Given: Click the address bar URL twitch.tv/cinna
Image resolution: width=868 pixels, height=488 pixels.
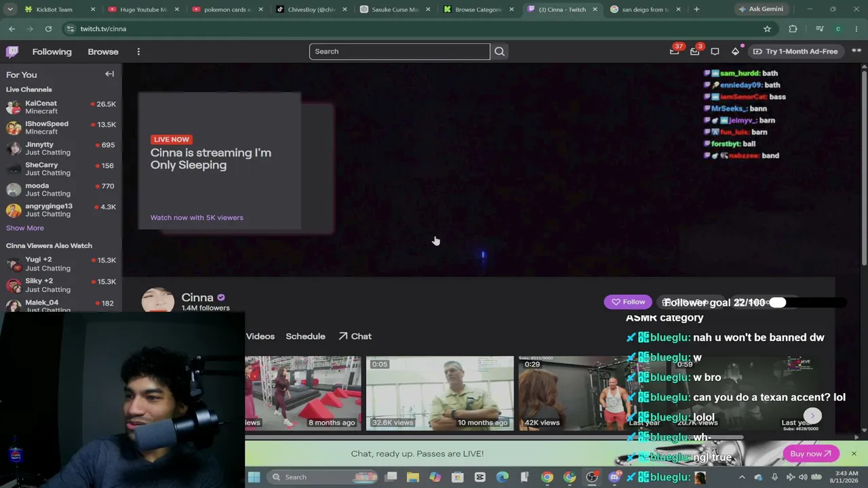Looking at the screenshot, I should (104, 29).
